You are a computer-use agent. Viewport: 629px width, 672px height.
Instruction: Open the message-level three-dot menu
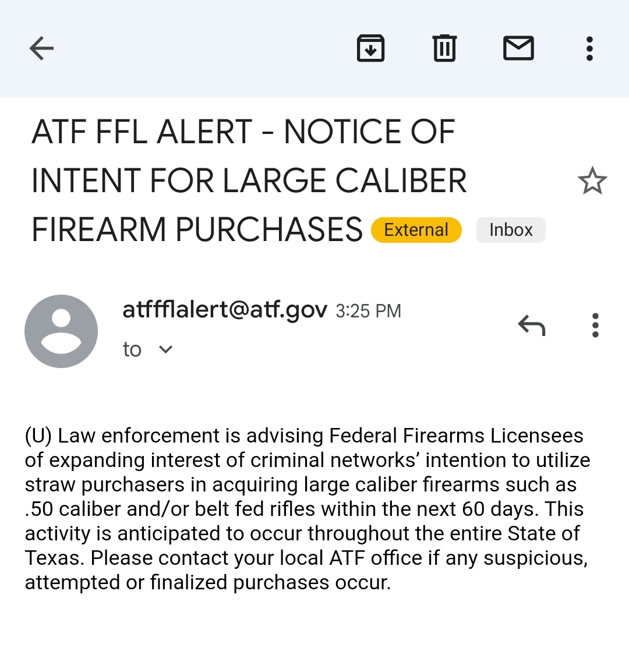click(x=595, y=326)
